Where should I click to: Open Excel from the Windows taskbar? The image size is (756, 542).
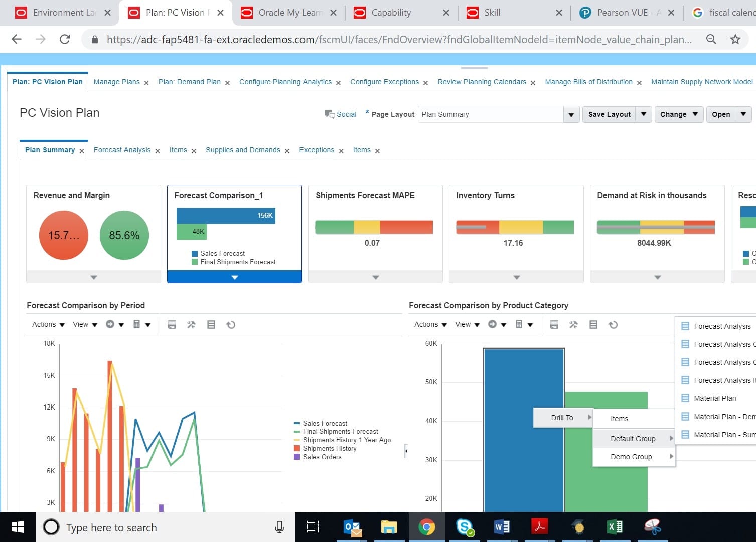[x=615, y=527]
